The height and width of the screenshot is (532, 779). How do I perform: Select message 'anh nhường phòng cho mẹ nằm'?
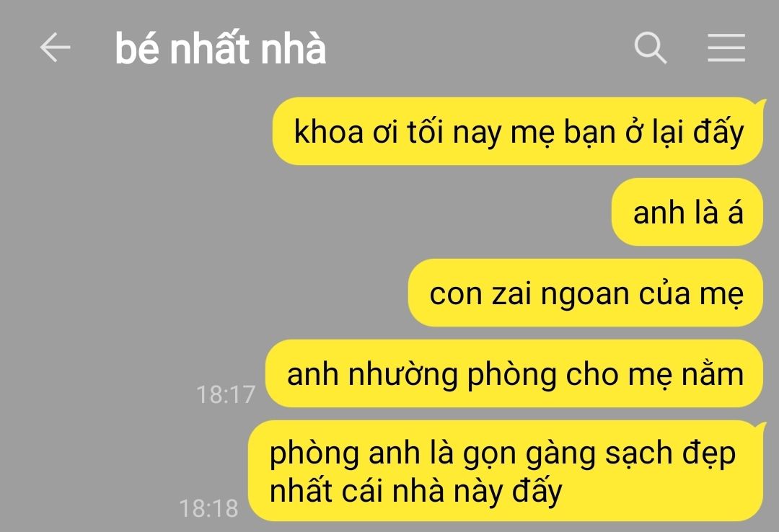tap(514, 373)
